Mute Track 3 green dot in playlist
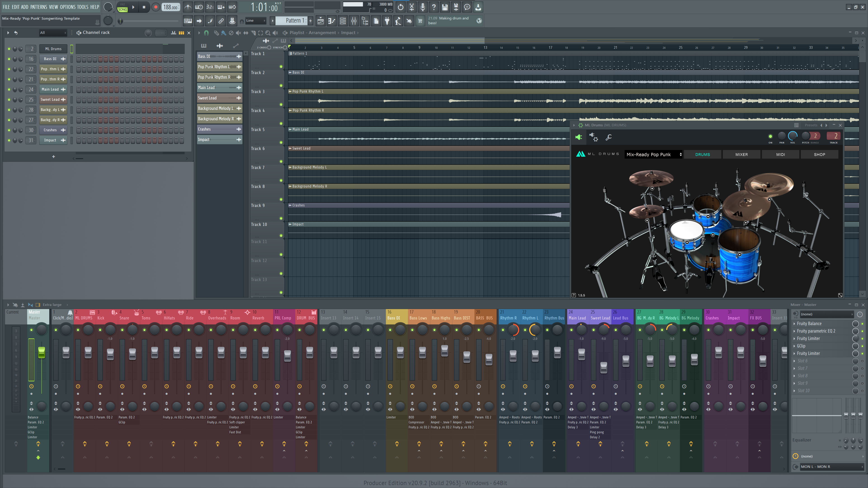868x488 pixels. click(281, 104)
